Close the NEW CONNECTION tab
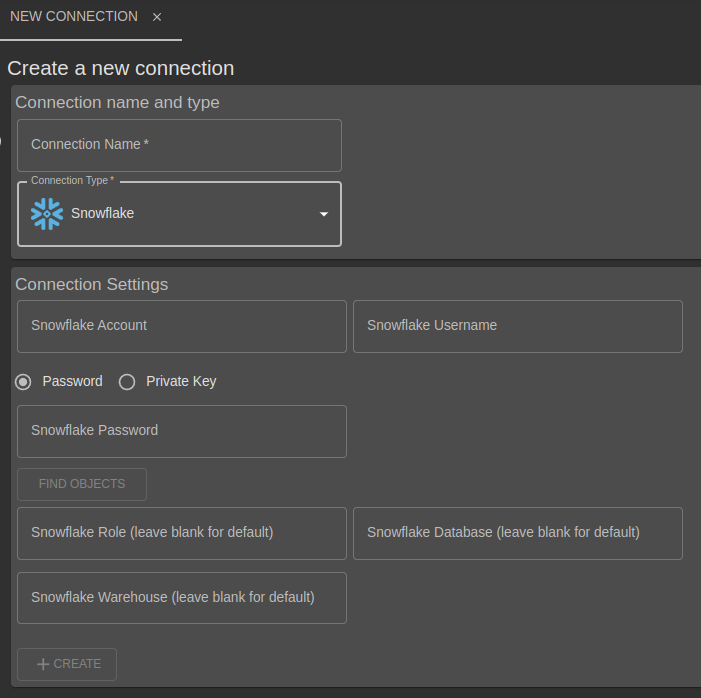The image size is (701, 698). tap(157, 17)
